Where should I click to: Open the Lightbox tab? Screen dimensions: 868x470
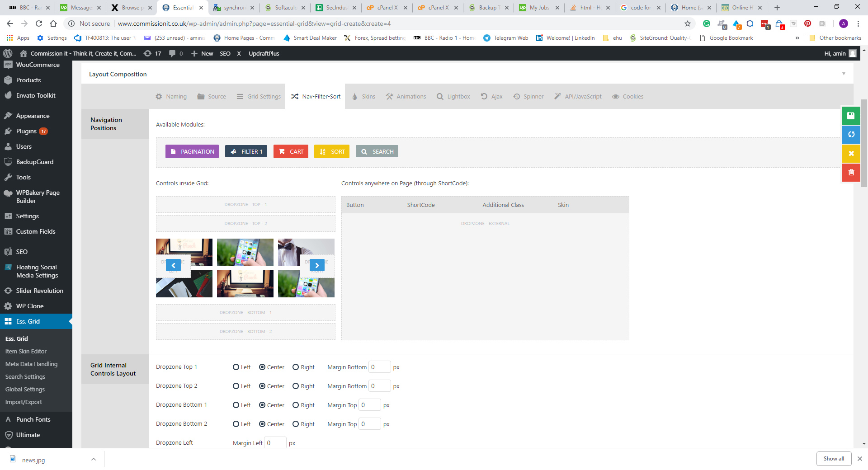453,96
